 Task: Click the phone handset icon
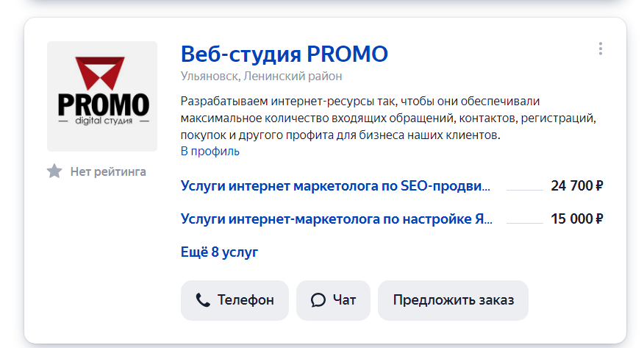click(x=203, y=300)
